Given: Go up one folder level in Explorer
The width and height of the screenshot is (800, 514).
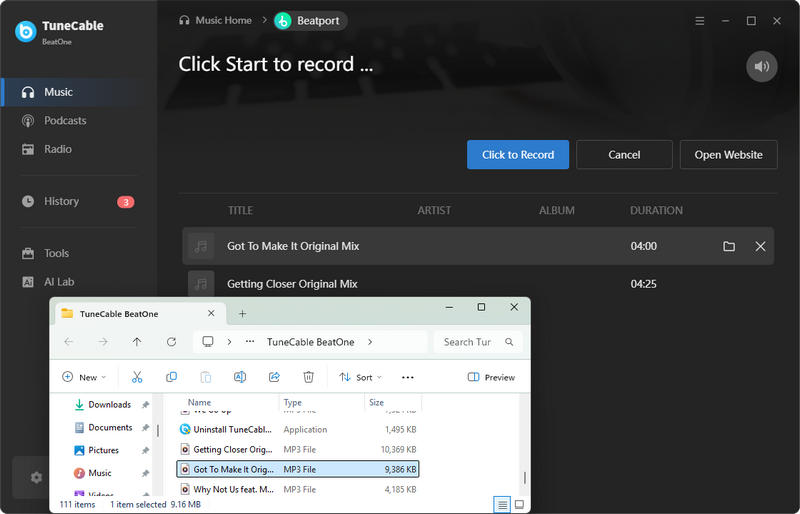Looking at the screenshot, I should (x=137, y=342).
